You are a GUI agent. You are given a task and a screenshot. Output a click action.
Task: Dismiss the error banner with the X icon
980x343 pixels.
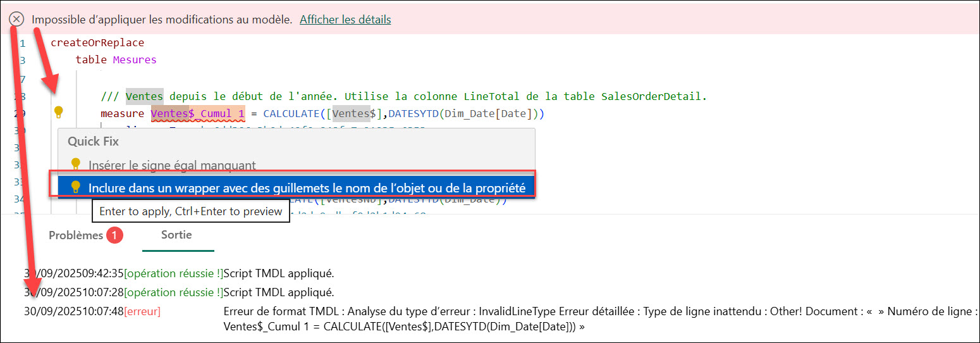16,20
